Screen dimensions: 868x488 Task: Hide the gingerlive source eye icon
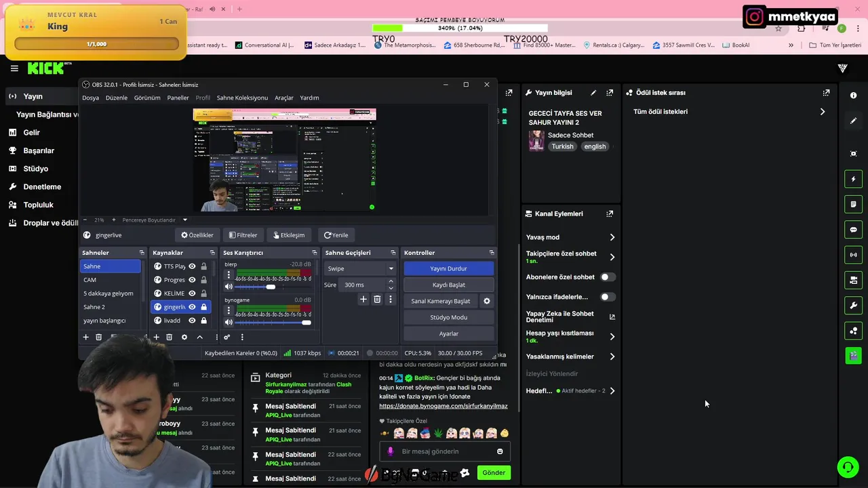192,307
